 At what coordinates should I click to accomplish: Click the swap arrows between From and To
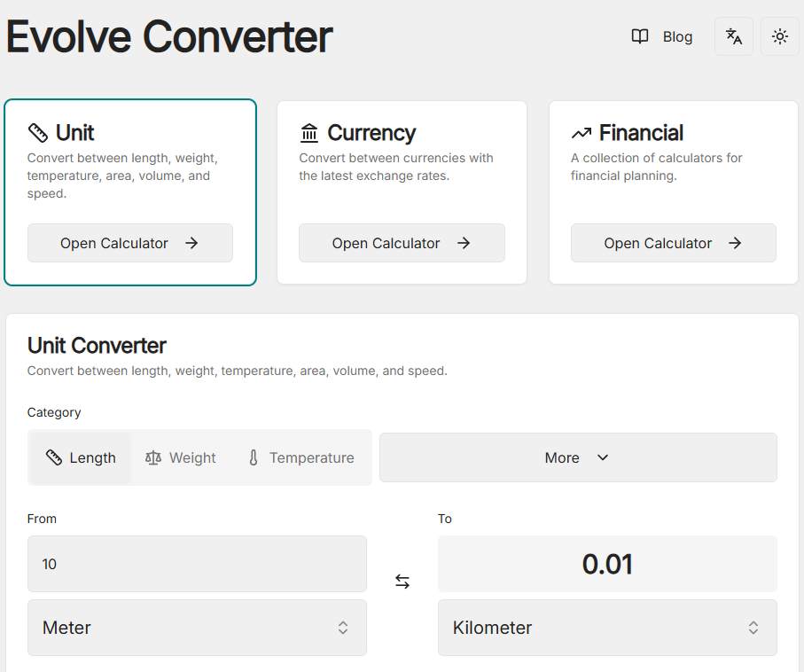click(402, 582)
